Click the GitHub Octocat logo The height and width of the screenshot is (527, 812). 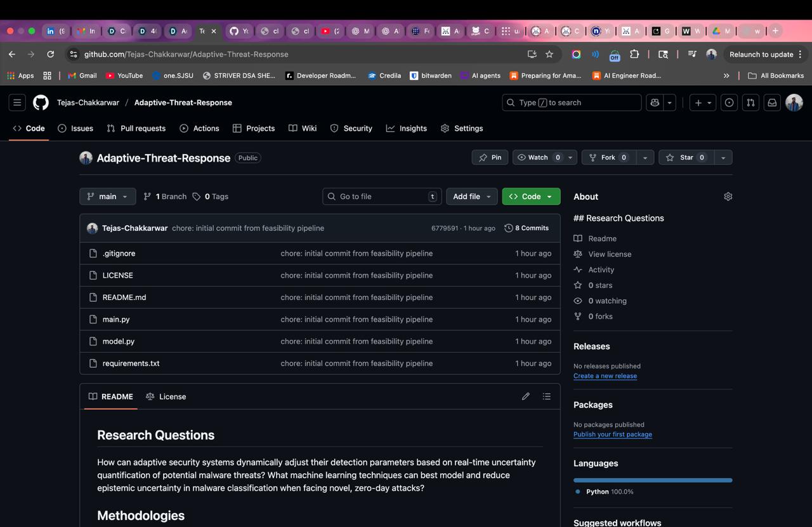point(41,102)
